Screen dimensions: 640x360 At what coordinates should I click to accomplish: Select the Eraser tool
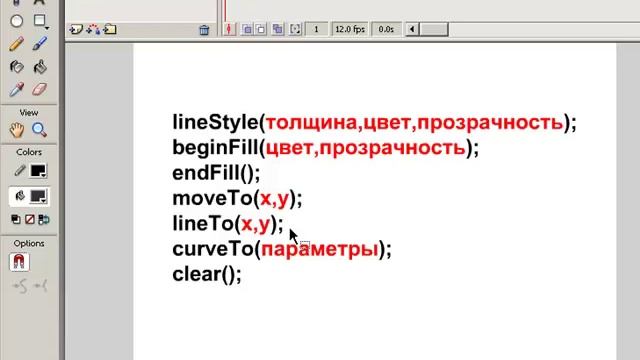click(40, 89)
